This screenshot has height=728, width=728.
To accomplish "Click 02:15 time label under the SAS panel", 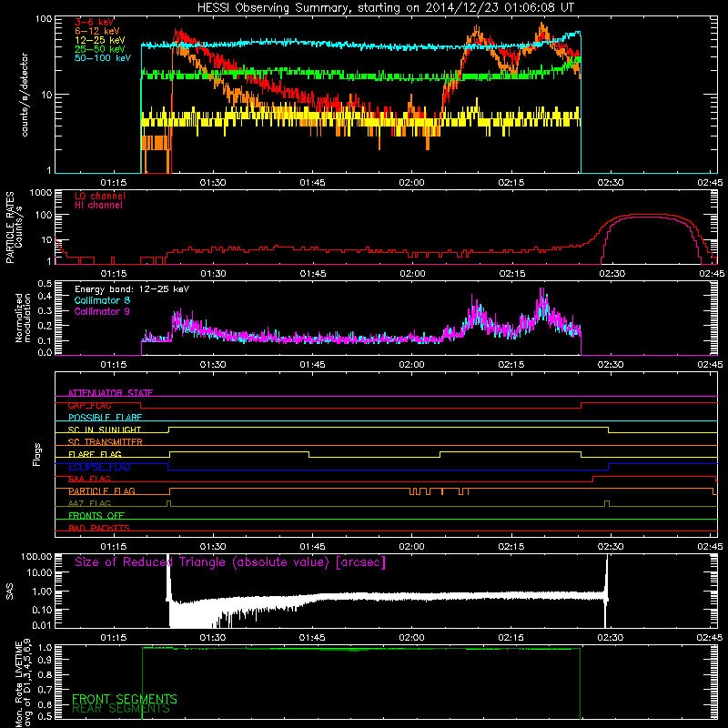I will coord(511,638).
